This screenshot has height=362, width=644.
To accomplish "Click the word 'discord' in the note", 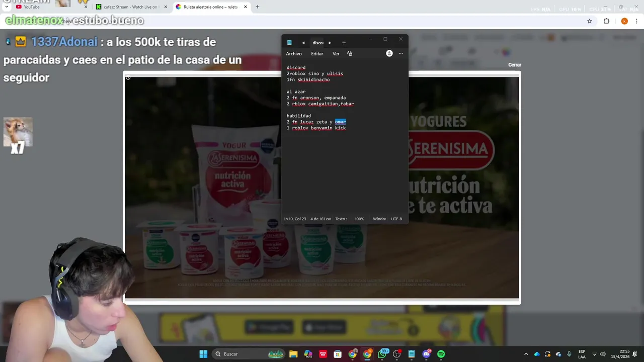I will [x=296, y=67].
